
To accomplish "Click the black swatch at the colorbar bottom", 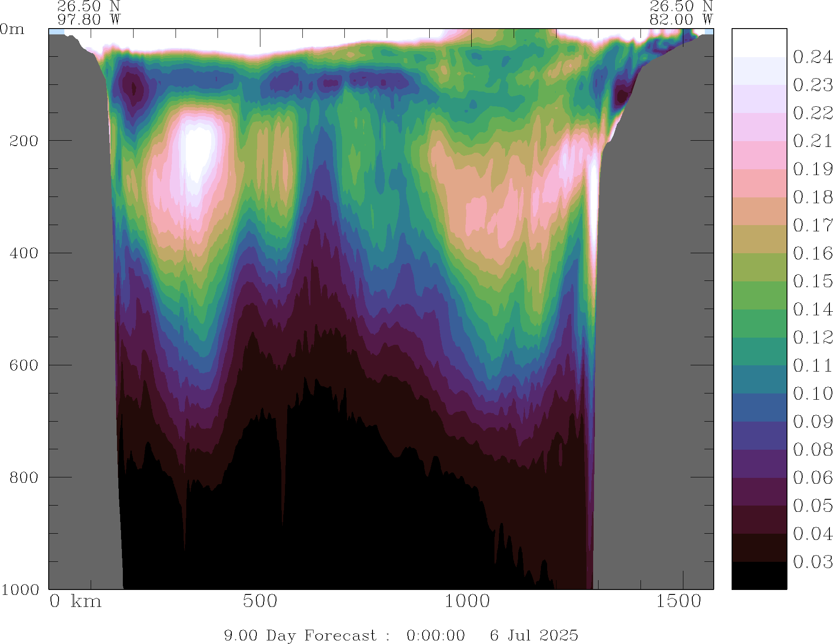I will [759, 575].
